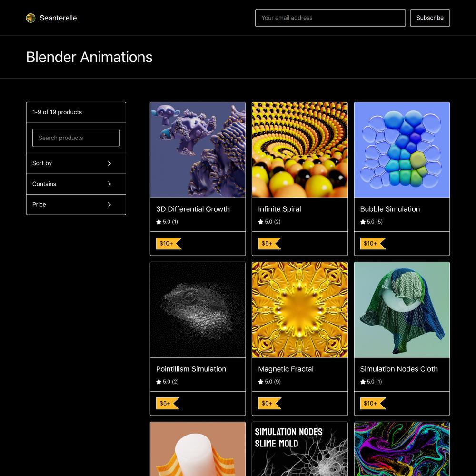
Task: Open the colorful fluid swirl thumbnail
Action: pyautogui.click(x=402, y=449)
